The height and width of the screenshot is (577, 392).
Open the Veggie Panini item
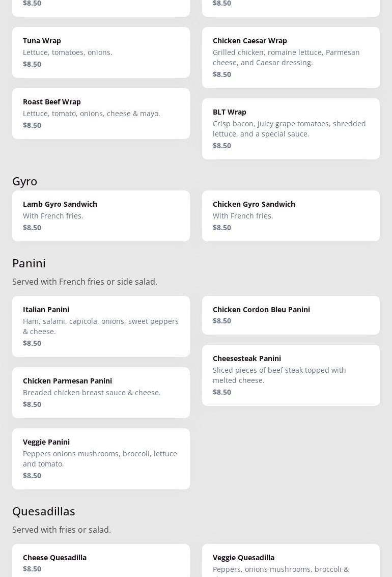(101, 458)
